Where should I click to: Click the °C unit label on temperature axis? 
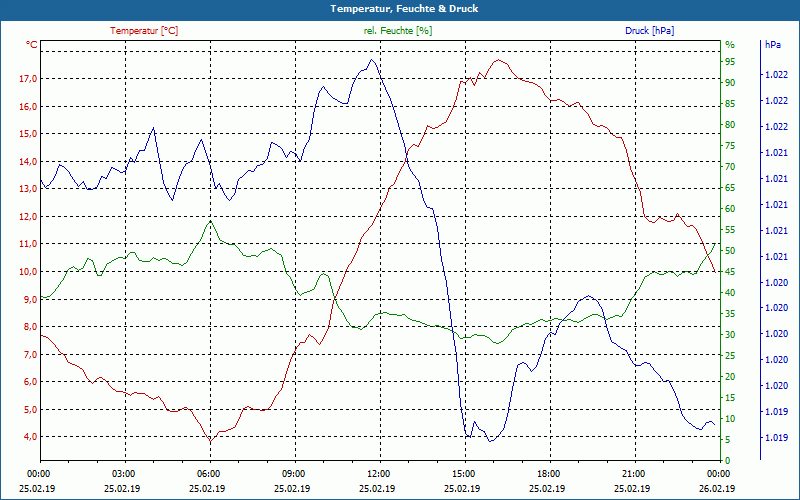pos(32,45)
